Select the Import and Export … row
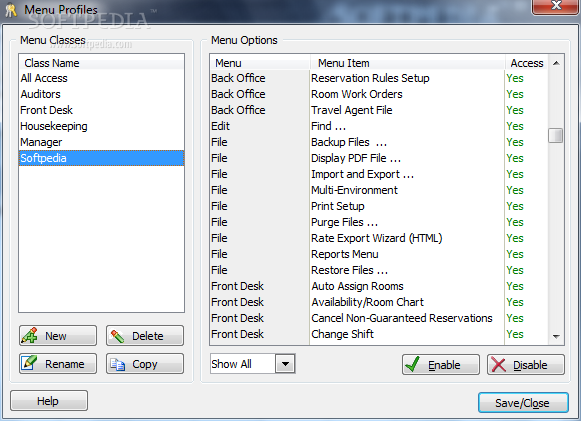This screenshot has width=581, height=421. 379,174
